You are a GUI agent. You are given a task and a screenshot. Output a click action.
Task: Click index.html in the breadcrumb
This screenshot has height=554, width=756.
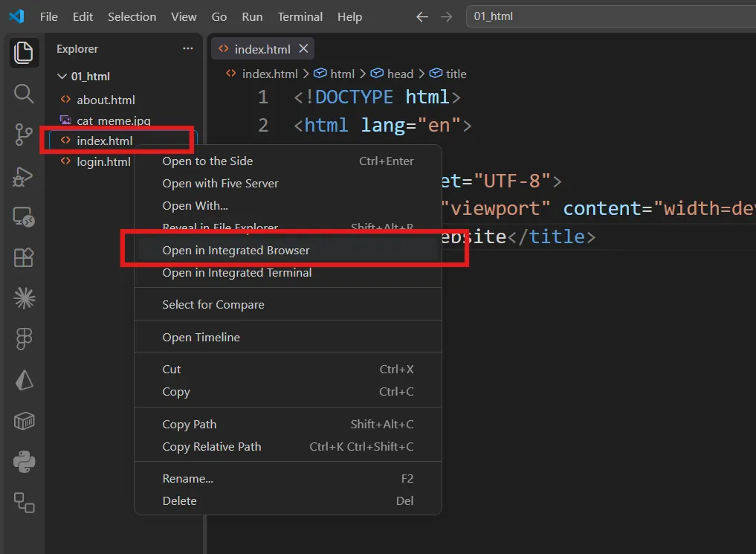270,74
